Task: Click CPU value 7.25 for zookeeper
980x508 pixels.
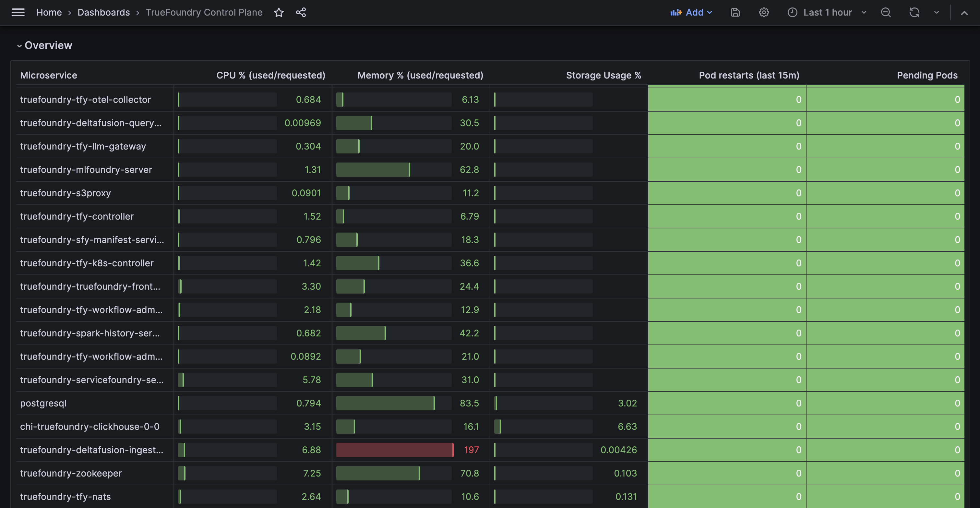Action: coord(312,473)
